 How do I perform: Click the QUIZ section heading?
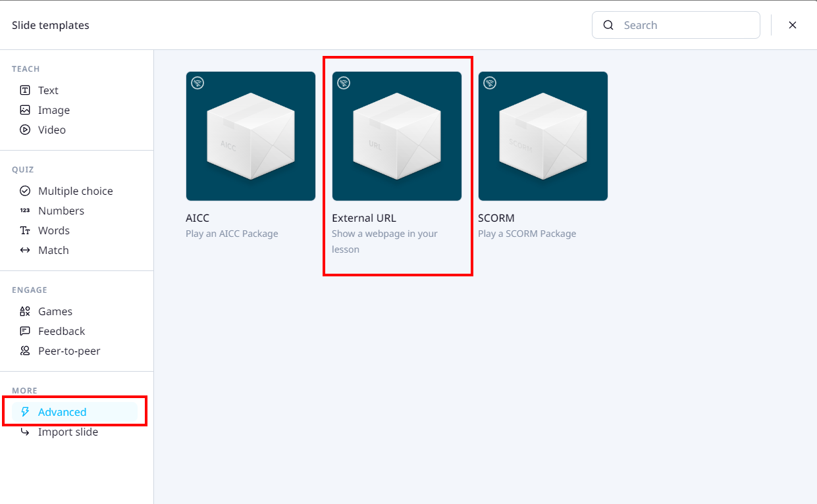point(23,169)
